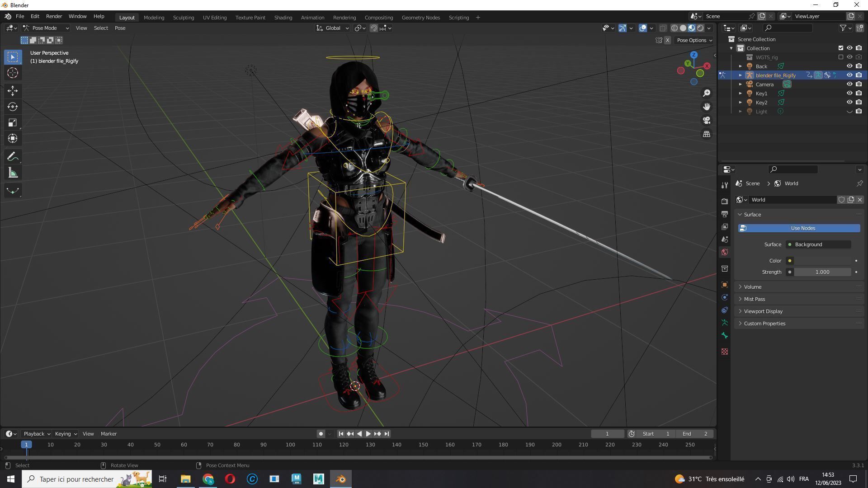Open Playback popover in timeline
Image resolution: width=868 pixels, height=488 pixels.
click(36, 434)
